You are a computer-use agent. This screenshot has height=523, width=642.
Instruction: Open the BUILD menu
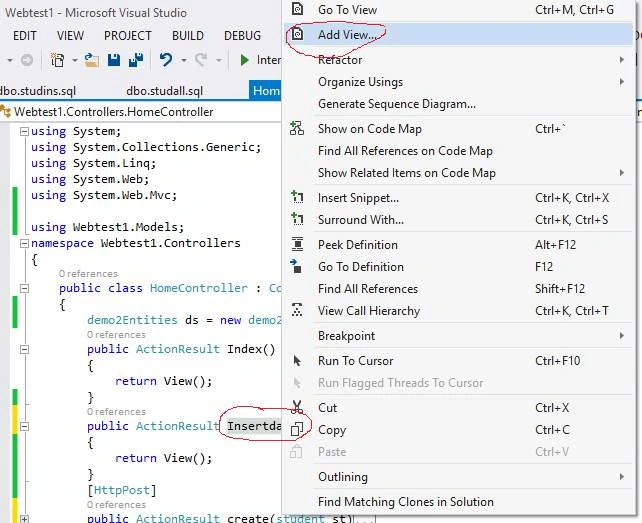pos(188,36)
